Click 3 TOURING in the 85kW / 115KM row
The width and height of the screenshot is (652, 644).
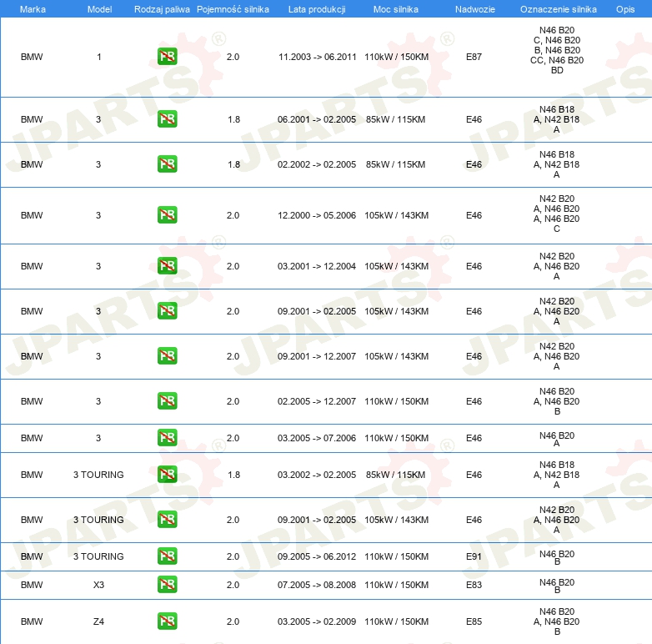click(x=98, y=475)
